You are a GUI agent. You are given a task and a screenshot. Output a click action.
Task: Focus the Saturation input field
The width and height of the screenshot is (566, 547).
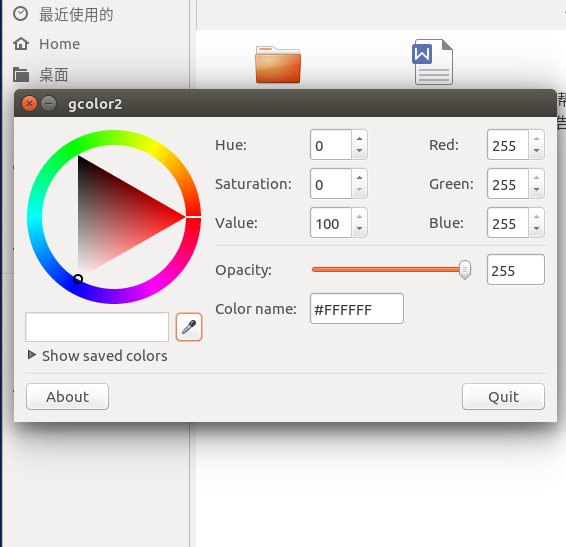331,184
